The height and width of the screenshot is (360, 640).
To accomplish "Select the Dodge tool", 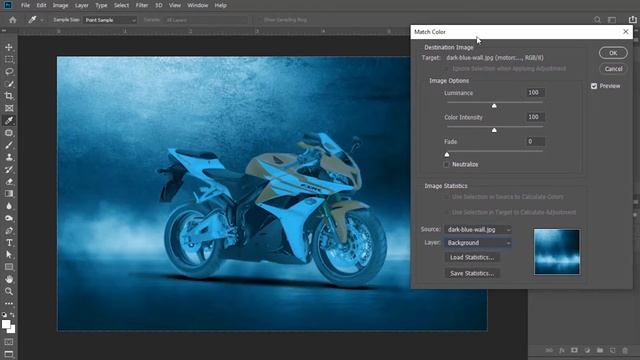I will pyautogui.click(x=9, y=218).
